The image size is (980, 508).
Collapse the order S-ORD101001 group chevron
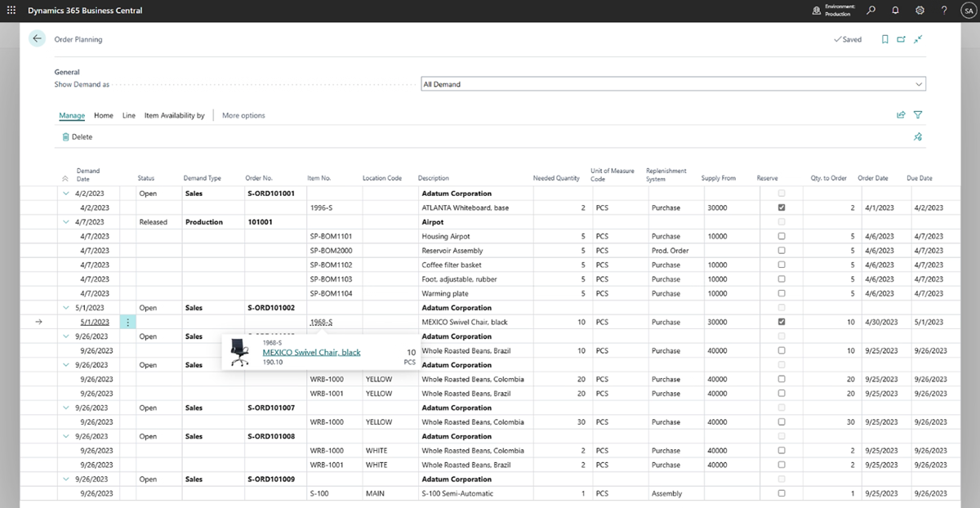click(x=67, y=193)
